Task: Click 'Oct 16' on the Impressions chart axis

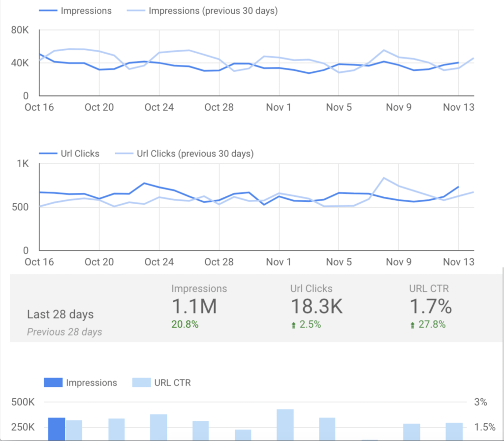Action: [39, 107]
